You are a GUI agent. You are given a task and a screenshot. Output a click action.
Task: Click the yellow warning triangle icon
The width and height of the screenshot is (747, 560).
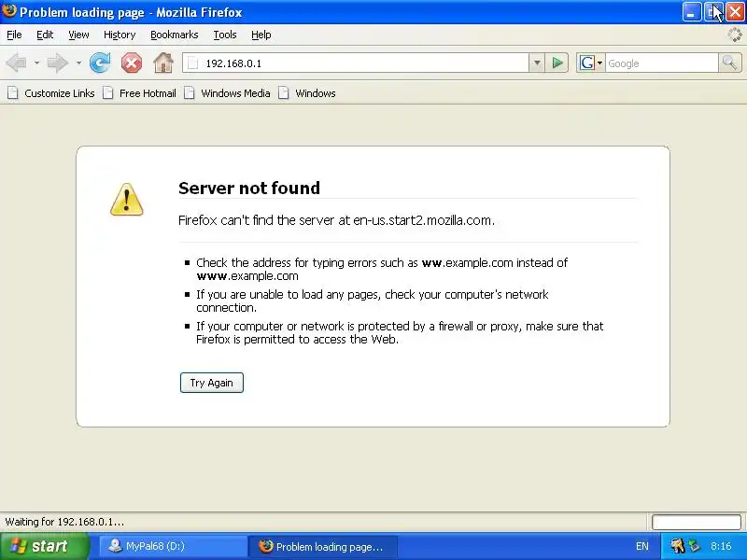pyautogui.click(x=126, y=199)
